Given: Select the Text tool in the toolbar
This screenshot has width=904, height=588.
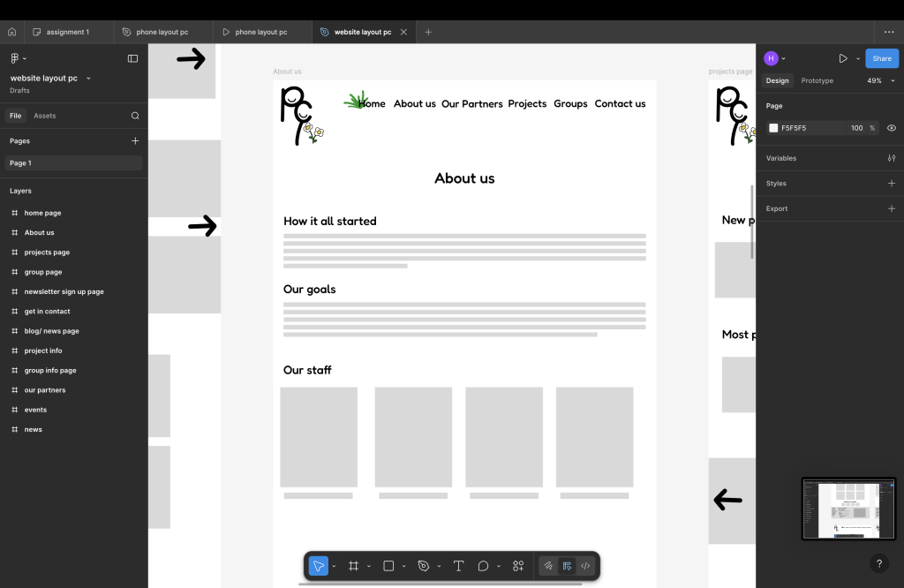Looking at the screenshot, I should coord(458,566).
